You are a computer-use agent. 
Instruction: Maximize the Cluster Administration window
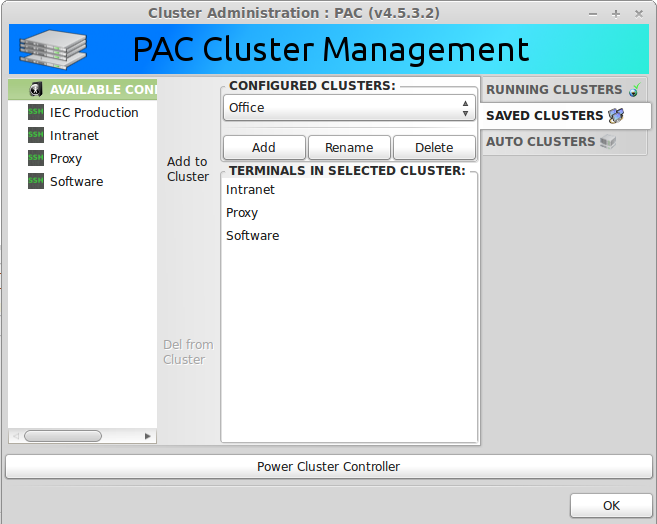(x=616, y=14)
